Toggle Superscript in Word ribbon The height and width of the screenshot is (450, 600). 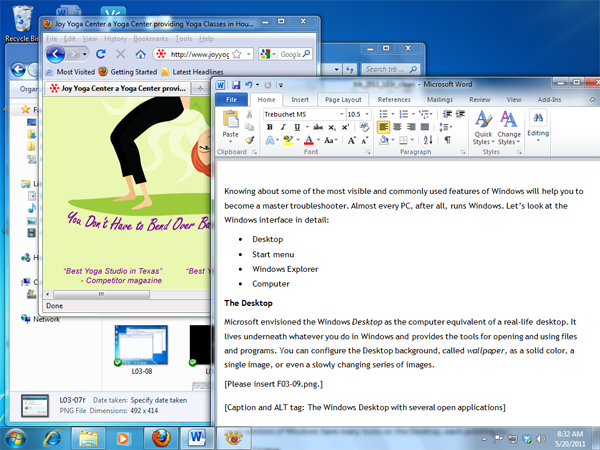coord(345,127)
